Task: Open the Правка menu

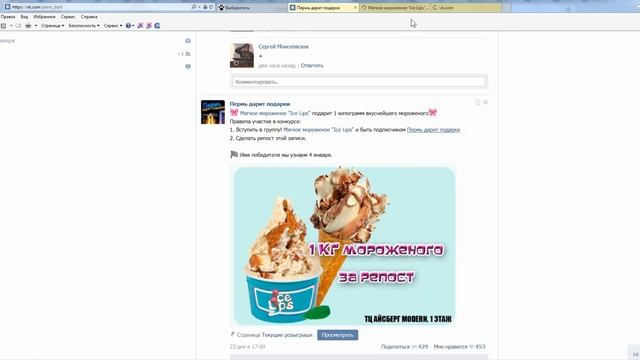Action: pyautogui.click(x=8, y=17)
